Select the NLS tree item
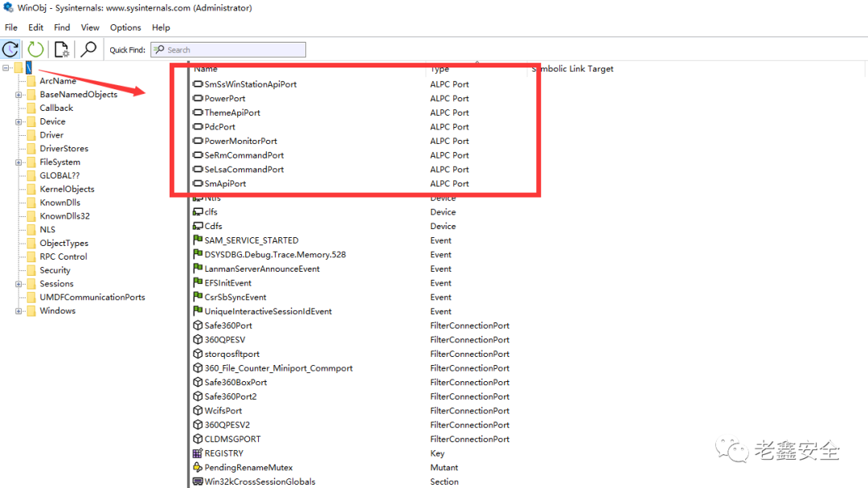868x488 pixels. tap(47, 229)
